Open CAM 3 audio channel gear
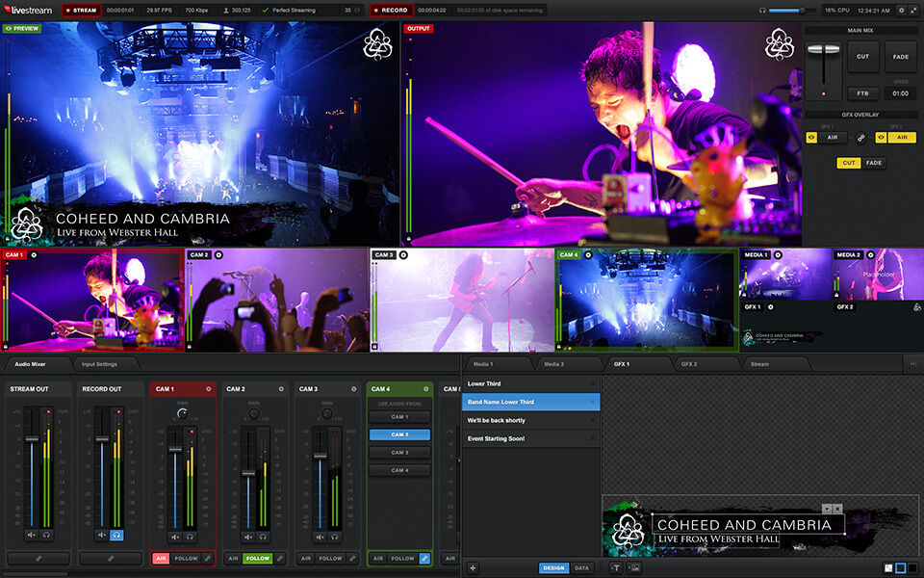Screen dimensions: 924x578 [x=353, y=388]
